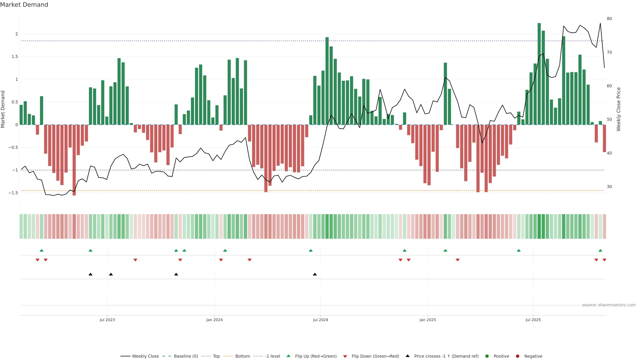Click the leftmost green Flip Up triangle marker
The image size is (644, 362).
click(x=41, y=250)
